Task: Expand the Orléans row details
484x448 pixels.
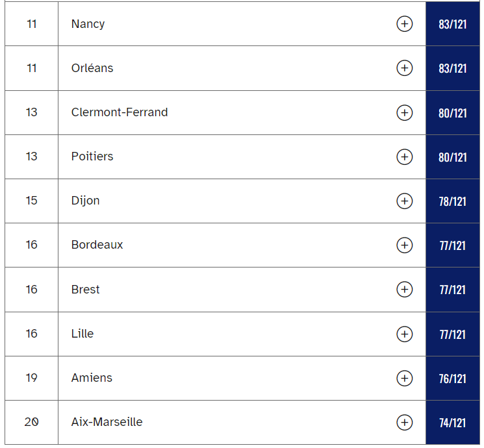Action: (404, 68)
